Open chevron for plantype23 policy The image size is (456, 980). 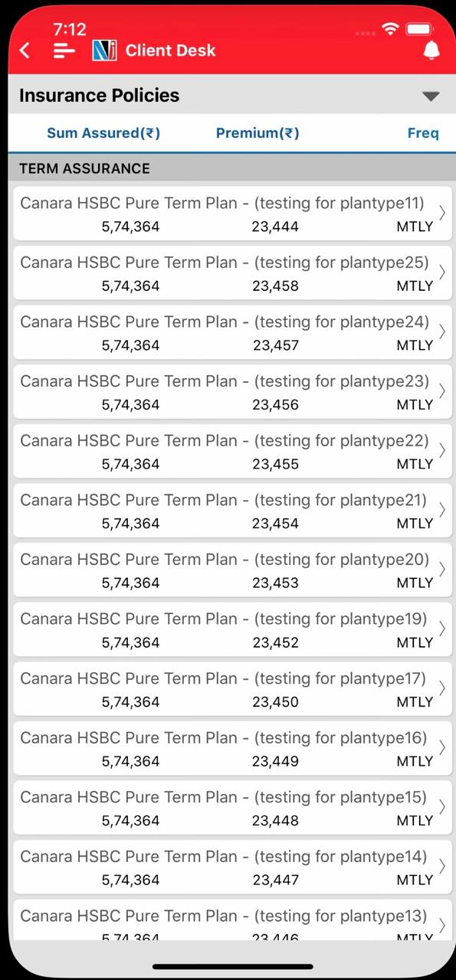pyautogui.click(x=442, y=391)
